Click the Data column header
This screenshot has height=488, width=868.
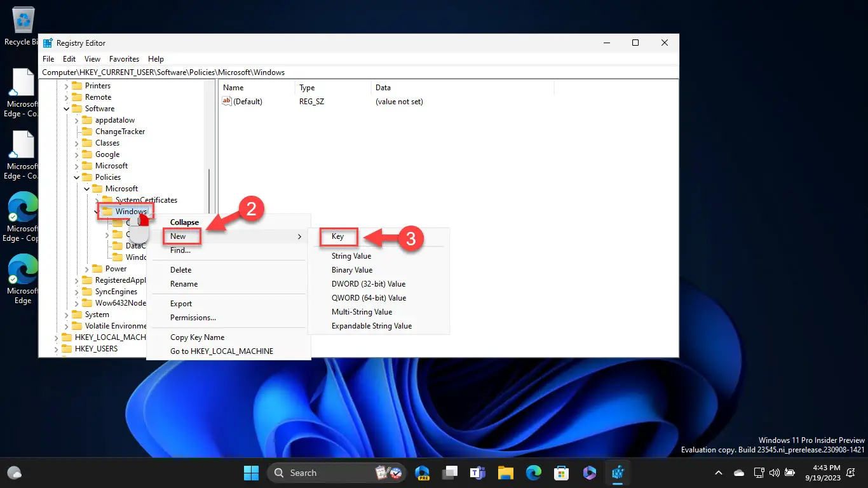point(463,88)
